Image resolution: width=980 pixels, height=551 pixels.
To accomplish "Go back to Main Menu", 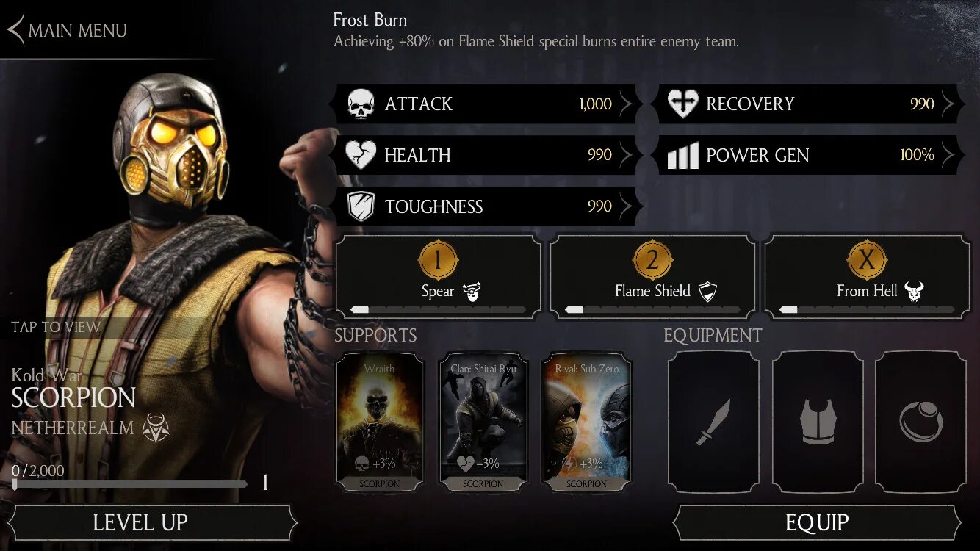I will tap(67, 30).
